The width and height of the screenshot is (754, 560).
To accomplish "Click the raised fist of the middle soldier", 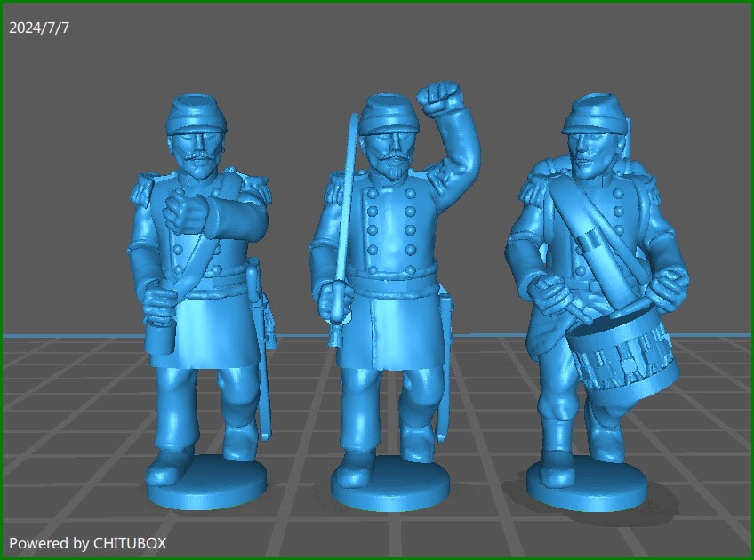I will point(436,98).
